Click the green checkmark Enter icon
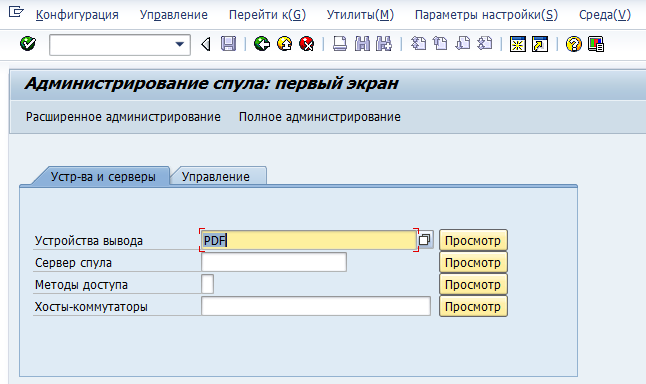646x384 pixels. (x=28, y=44)
